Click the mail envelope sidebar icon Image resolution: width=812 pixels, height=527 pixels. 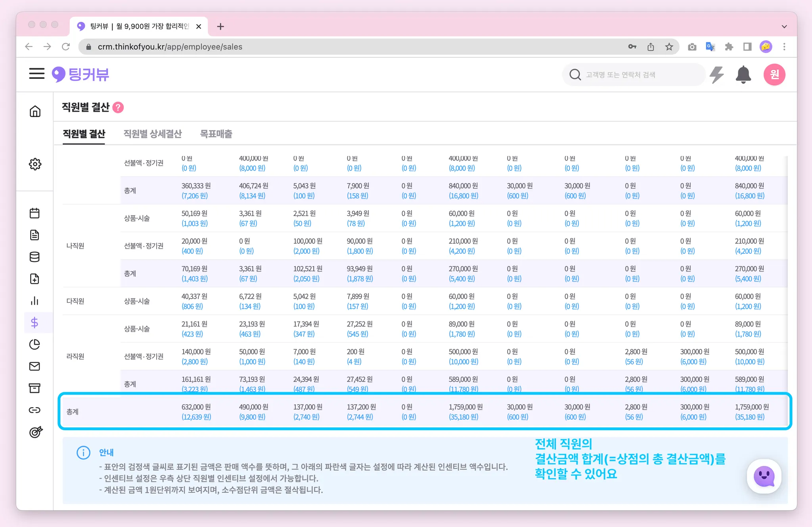pos(34,366)
